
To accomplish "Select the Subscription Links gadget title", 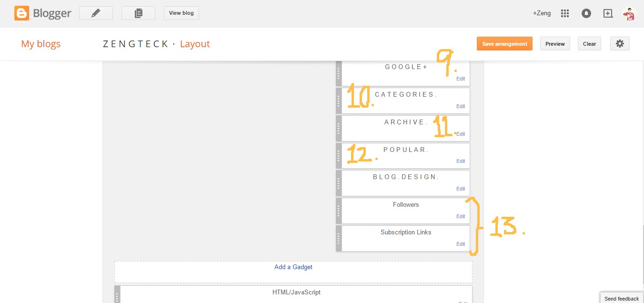I will 406,232.
